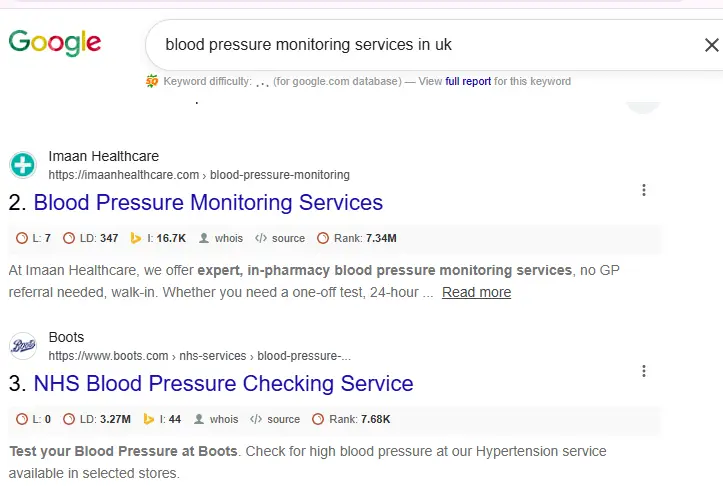This screenshot has width=723, height=490.
Task: Click LD: 347 metric link
Action: click(90, 238)
